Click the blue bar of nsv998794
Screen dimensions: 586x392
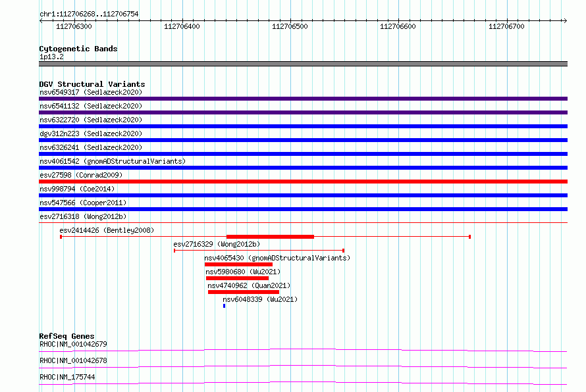click(x=303, y=195)
